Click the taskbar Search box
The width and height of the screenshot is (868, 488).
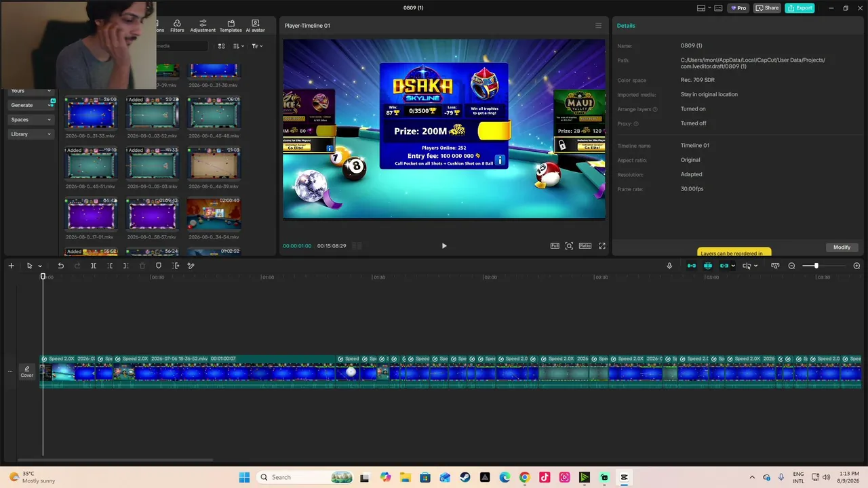(304, 477)
